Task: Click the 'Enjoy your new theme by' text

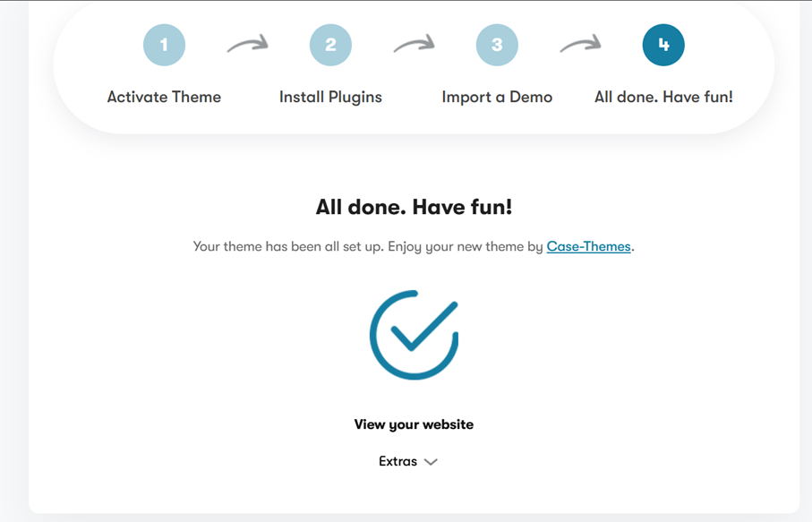Action: click(x=466, y=246)
